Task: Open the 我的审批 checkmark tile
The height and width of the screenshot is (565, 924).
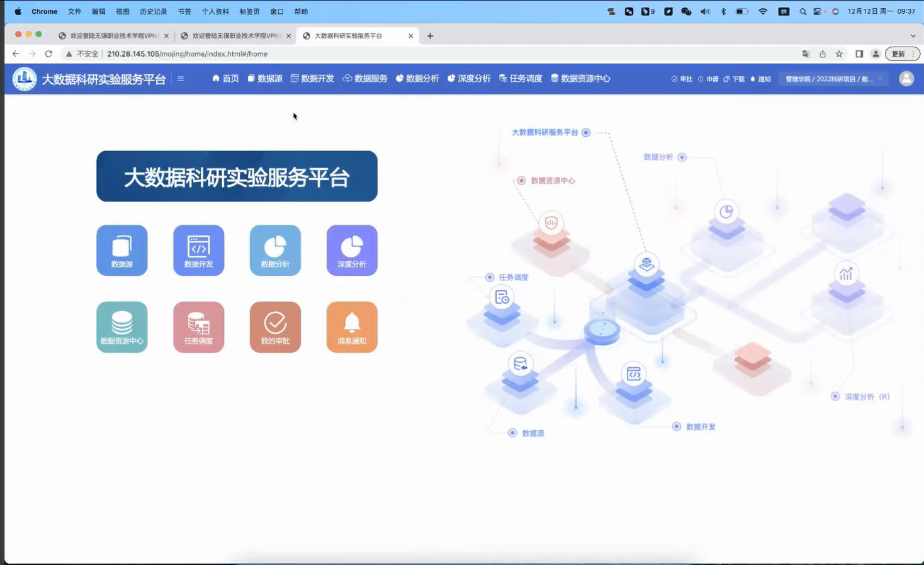Action: coord(275,327)
